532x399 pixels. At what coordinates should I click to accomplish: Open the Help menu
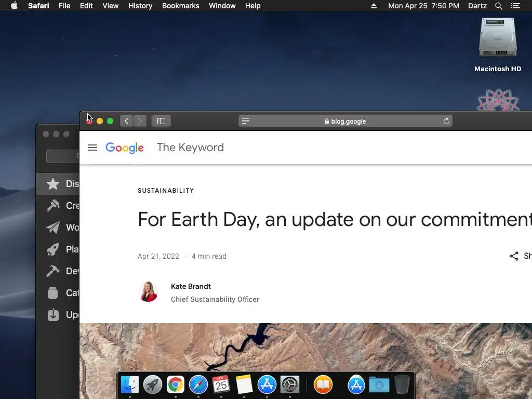(x=253, y=6)
